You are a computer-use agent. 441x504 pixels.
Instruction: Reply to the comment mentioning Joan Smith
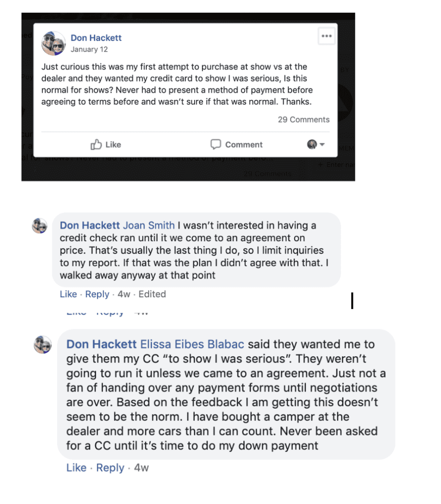click(97, 294)
